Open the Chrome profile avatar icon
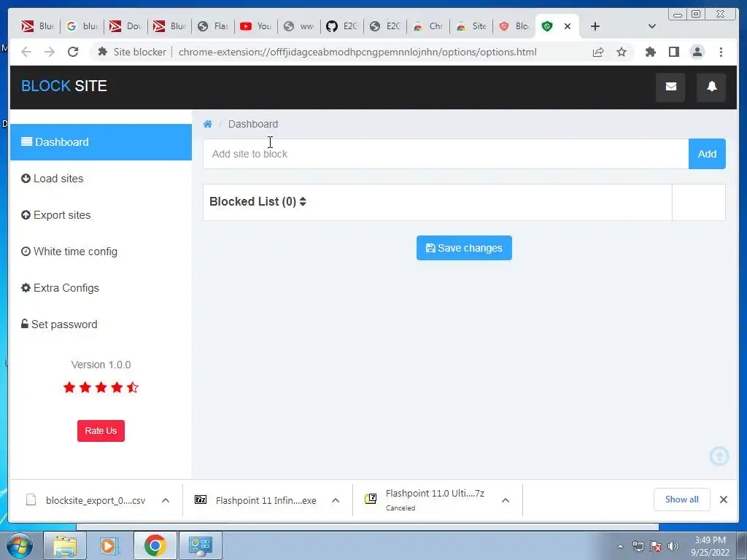This screenshot has height=560, width=747. tap(697, 52)
